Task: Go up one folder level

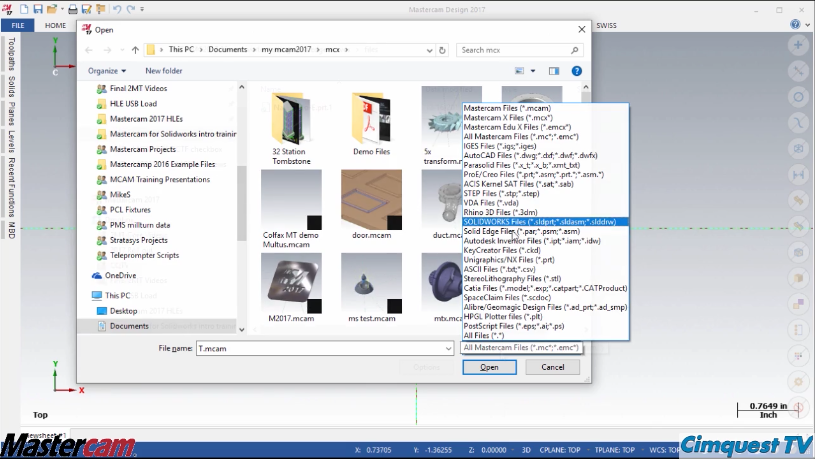Action: [135, 50]
